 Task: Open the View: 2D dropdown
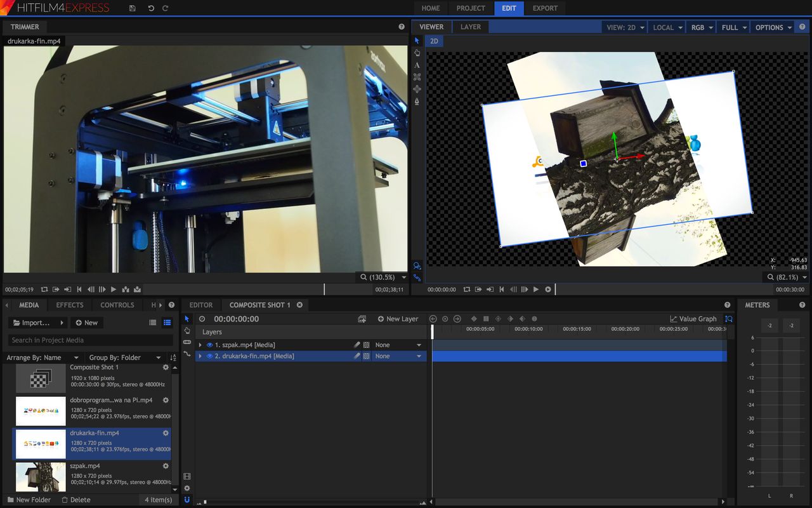pos(625,27)
